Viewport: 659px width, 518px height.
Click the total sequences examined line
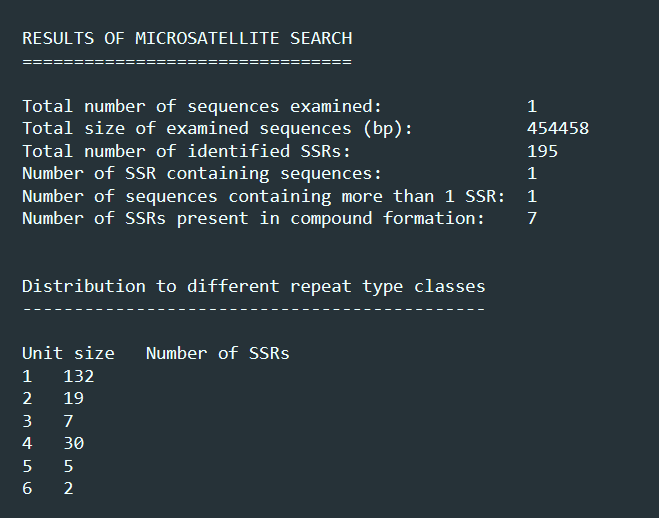tap(279, 106)
